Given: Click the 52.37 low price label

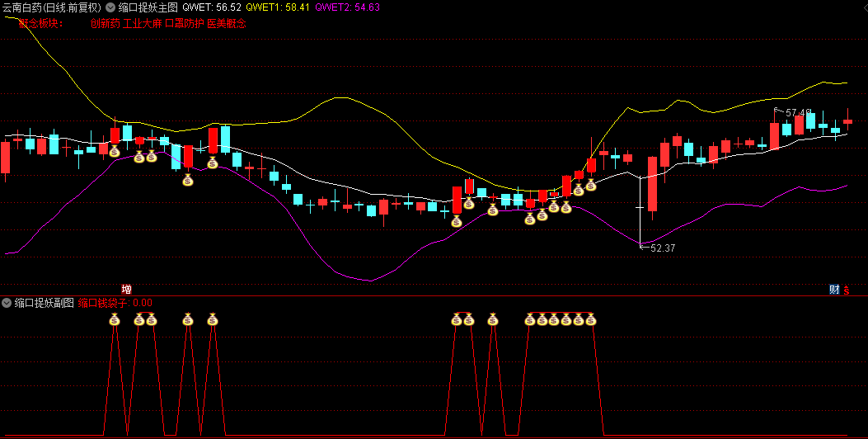Looking at the screenshot, I should click(663, 248).
